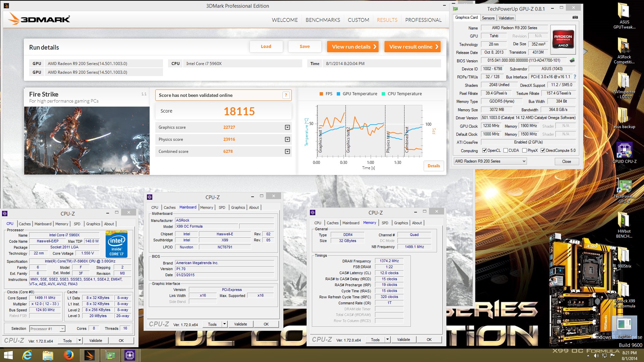Click GPU Temperature blue legend swatch
The width and height of the screenshot is (644, 362).
coord(338,94)
